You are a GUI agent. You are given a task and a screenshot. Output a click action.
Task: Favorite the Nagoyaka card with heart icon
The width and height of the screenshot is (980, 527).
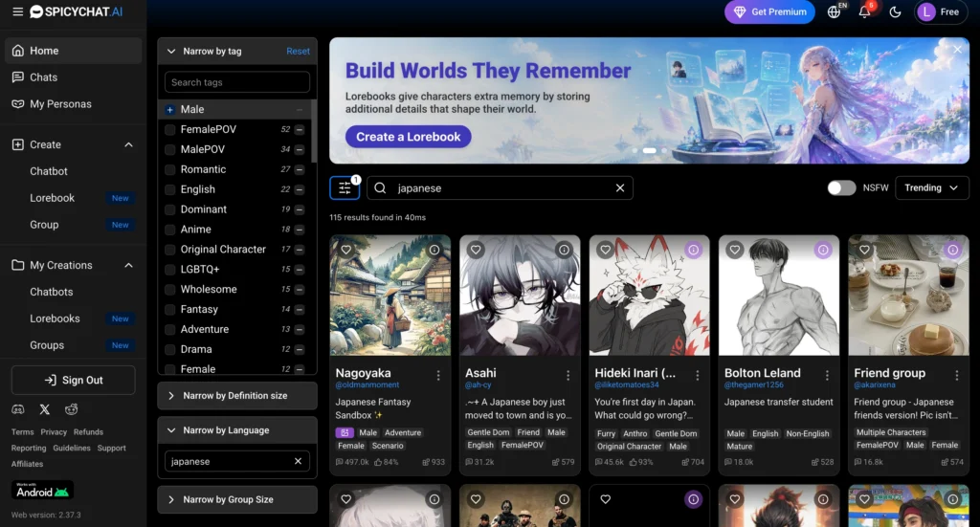pos(346,250)
